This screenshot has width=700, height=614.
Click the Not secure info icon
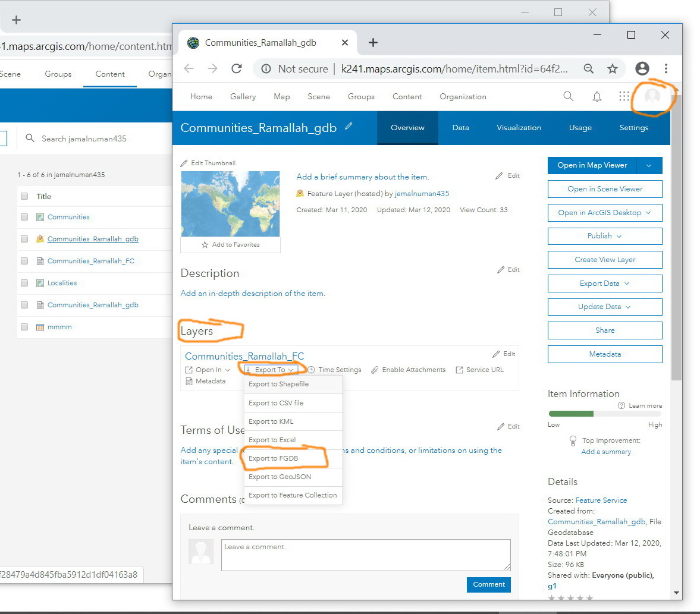[x=266, y=69]
